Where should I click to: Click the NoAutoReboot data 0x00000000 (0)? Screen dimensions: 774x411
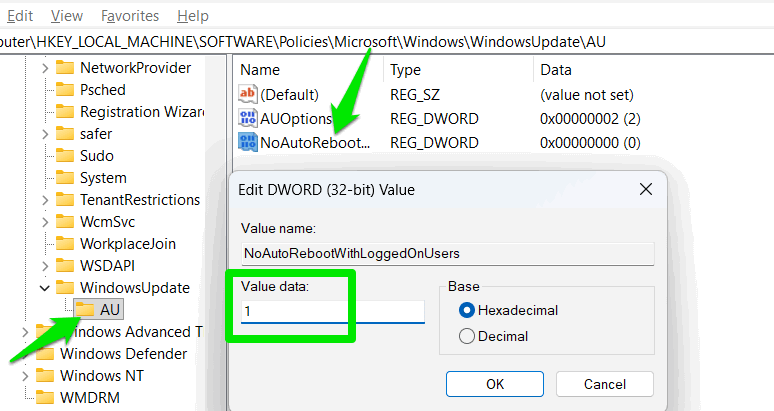[590, 143]
